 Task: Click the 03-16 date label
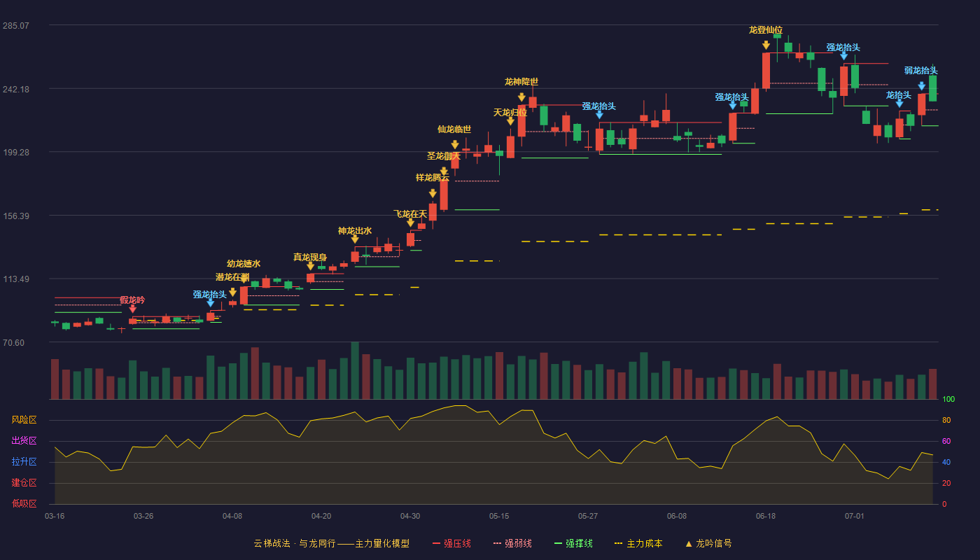coord(55,516)
